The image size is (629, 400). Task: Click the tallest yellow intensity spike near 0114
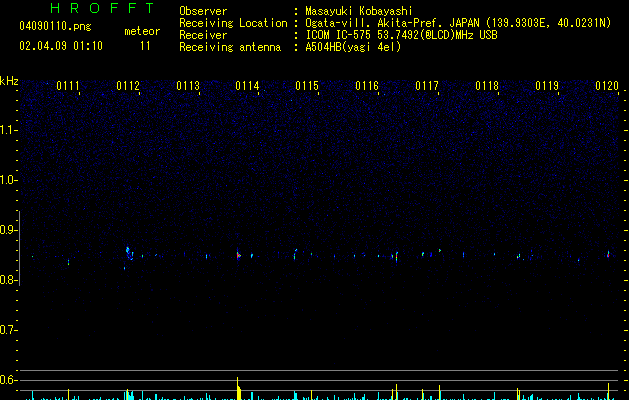point(238,388)
